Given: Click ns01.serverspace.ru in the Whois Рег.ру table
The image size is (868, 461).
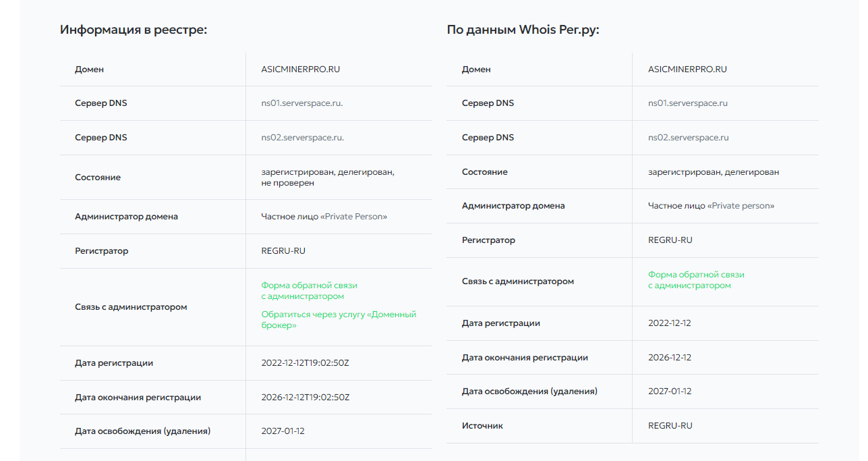Looking at the screenshot, I should click(x=687, y=103).
